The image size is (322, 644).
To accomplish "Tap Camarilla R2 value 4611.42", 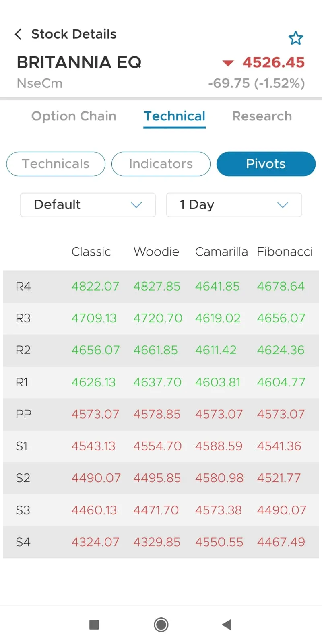I will pos(216,350).
